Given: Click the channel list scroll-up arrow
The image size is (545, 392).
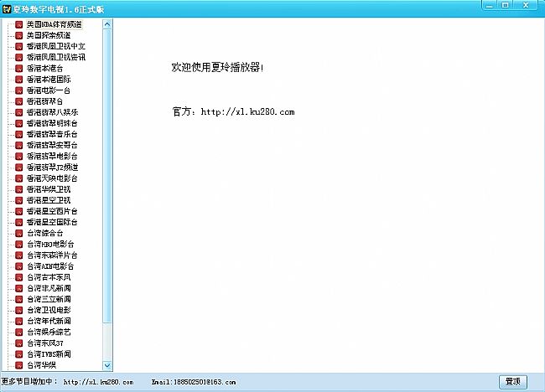Looking at the screenshot, I should [x=106, y=24].
